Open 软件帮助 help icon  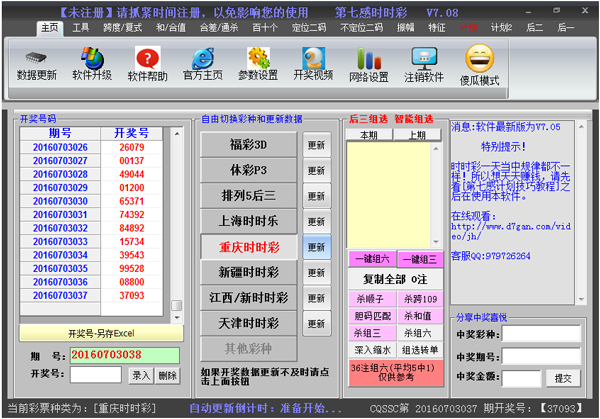(x=147, y=58)
